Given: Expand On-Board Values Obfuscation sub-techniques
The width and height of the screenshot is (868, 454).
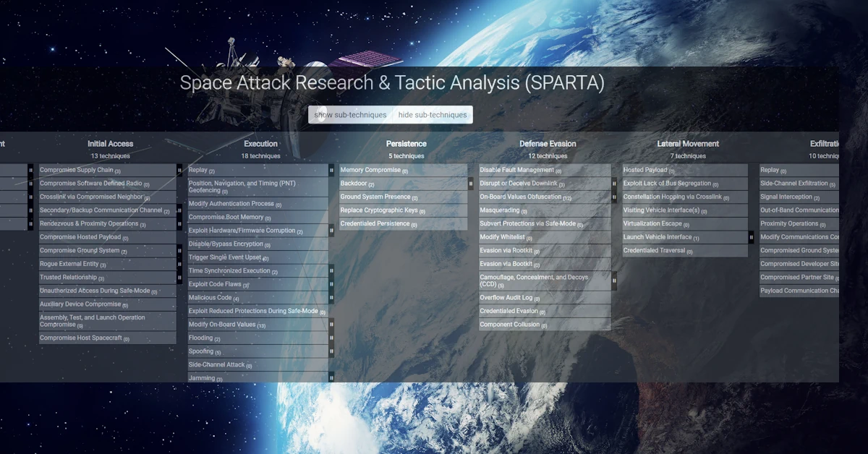Looking at the screenshot, I should [614, 197].
